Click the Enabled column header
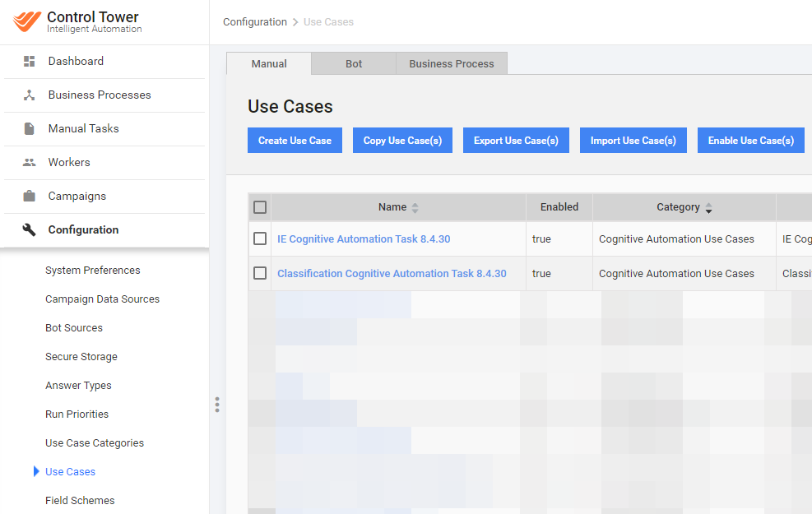The image size is (812, 514). (559, 207)
